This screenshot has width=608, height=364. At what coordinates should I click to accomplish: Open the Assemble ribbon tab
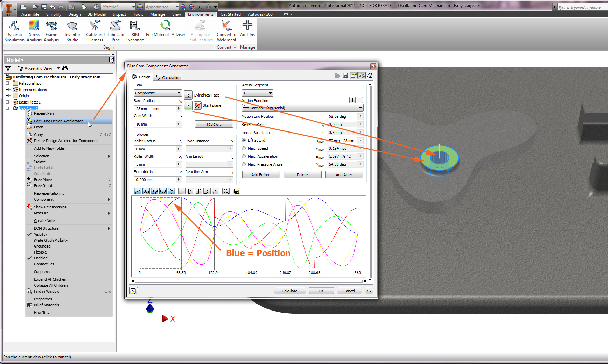30,14
